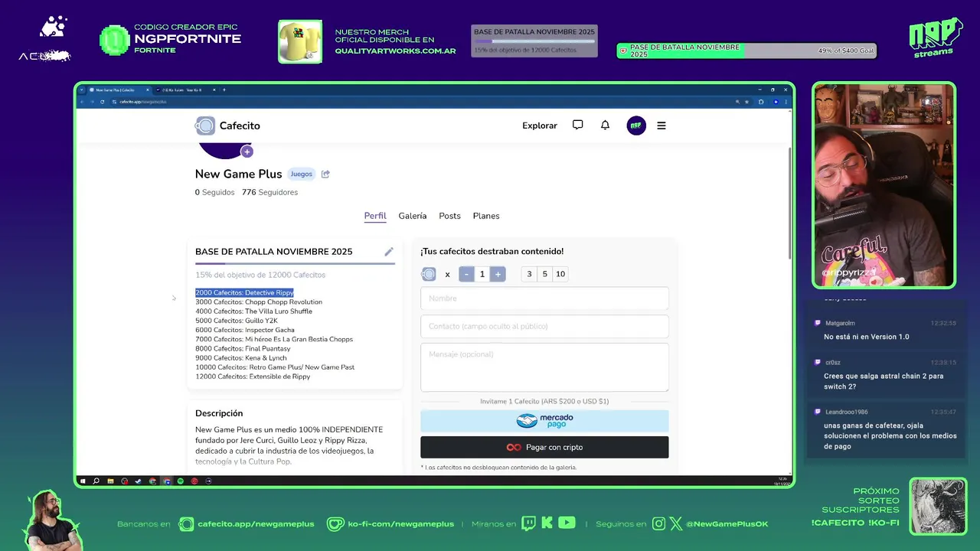Open the Chrome three-dot menu

click(x=786, y=101)
